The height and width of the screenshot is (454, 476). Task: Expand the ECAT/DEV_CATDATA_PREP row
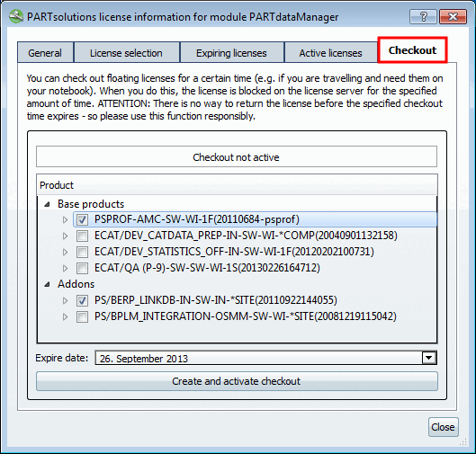(65, 236)
